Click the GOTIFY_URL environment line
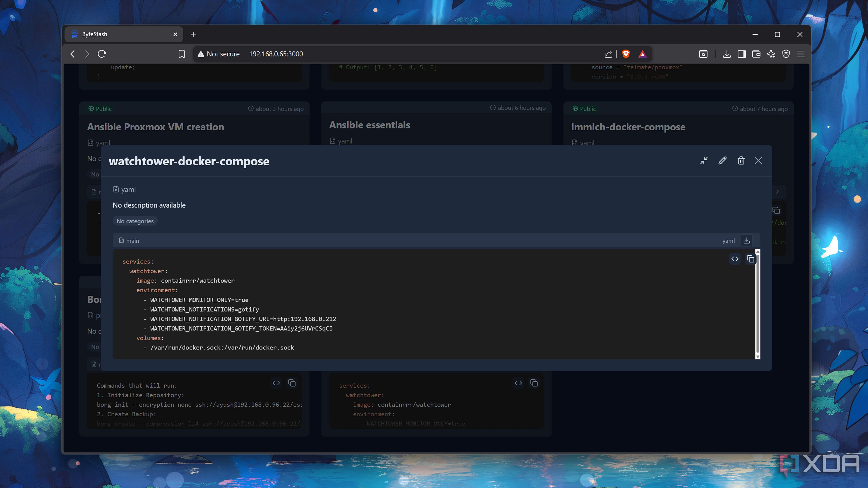Screen dimensions: 868x488 pyautogui.click(x=240, y=319)
